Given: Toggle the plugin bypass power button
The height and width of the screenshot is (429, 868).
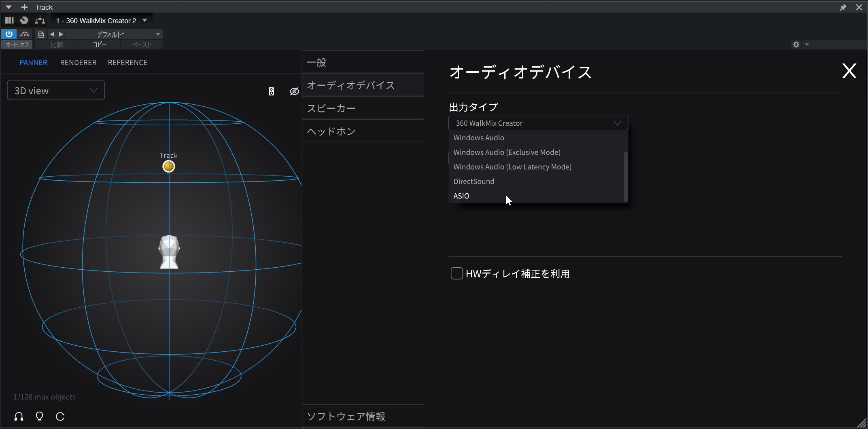Looking at the screenshot, I should pos(9,34).
